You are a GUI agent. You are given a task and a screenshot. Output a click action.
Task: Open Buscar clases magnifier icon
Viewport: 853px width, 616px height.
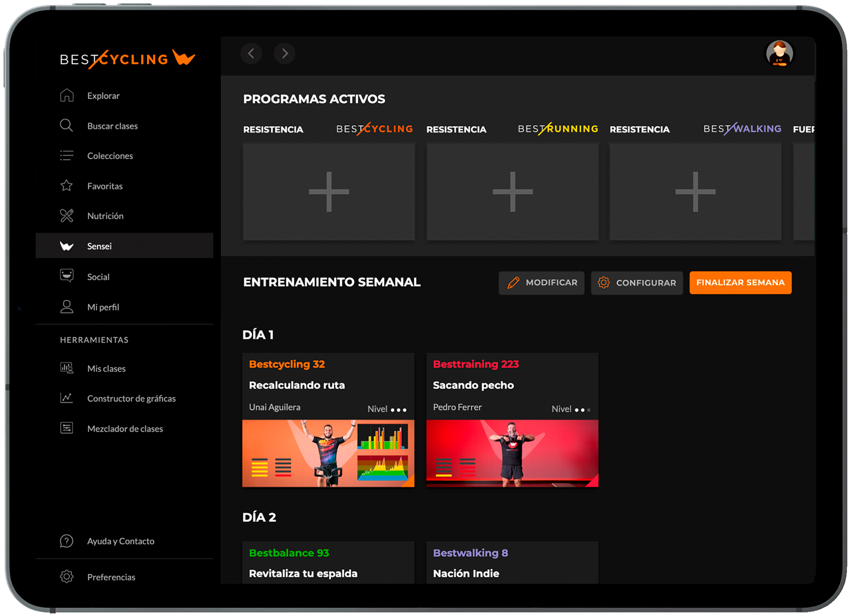[66, 126]
